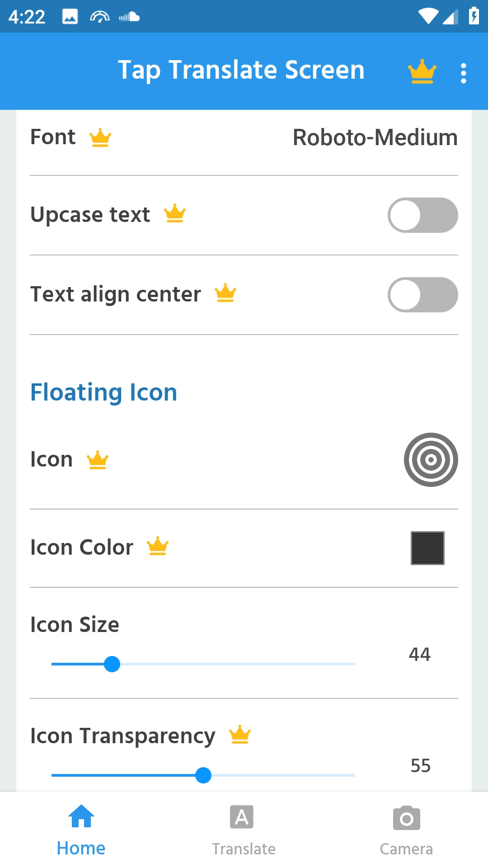Go to the Home tab

(81, 830)
